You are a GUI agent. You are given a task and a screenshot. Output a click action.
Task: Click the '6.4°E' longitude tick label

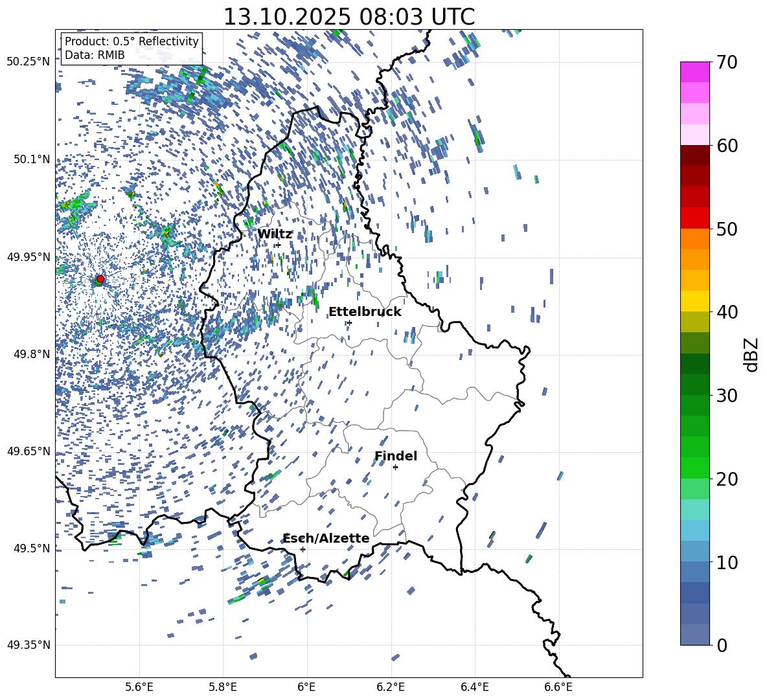(x=474, y=688)
